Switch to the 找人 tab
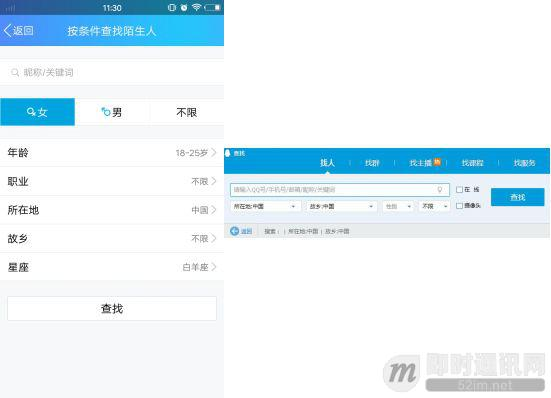Image resolution: width=551 pixels, height=398 pixels. point(327,163)
